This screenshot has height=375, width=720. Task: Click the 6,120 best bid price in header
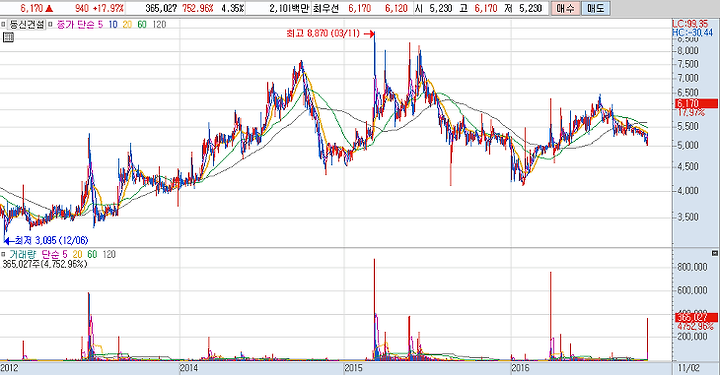(396, 8)
